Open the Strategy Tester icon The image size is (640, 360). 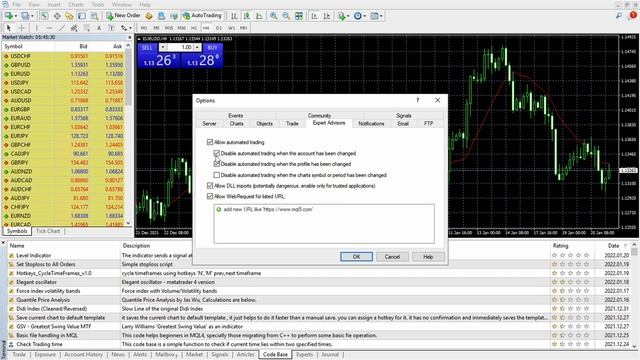pos(95,16)
